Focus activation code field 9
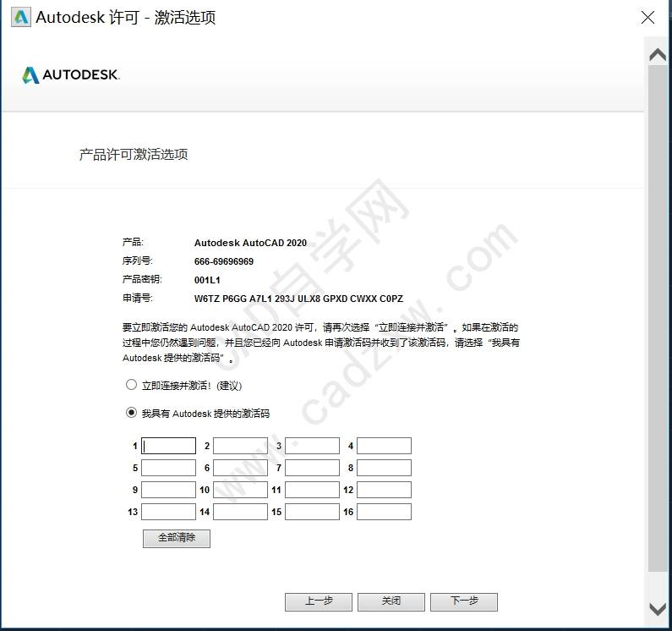This screenshot has height=631, width=672. (x=168, y=490)
